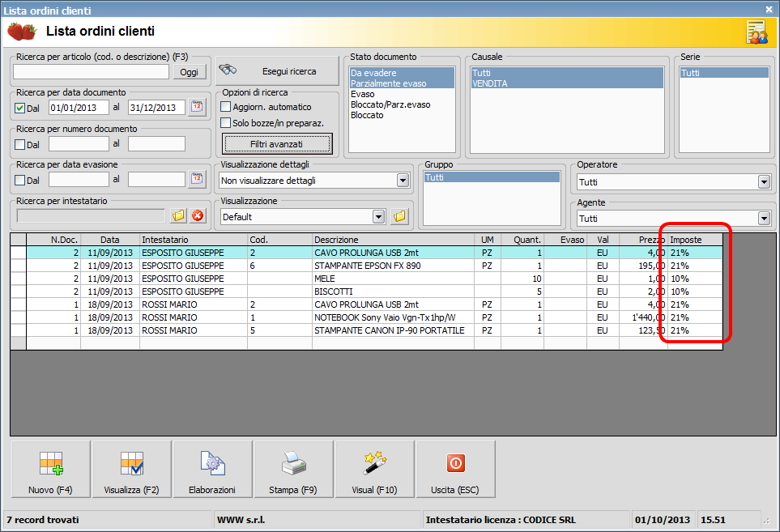Click folder icon beside Visualizzazione Default
The height and width of the screenshot is (532, 780).
[399, 216]
